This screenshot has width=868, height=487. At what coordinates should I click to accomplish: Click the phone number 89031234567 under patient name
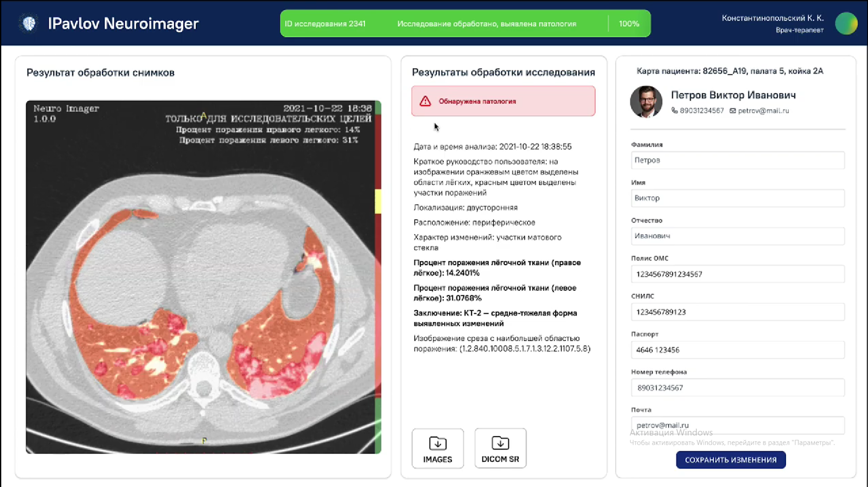point(701,111)
